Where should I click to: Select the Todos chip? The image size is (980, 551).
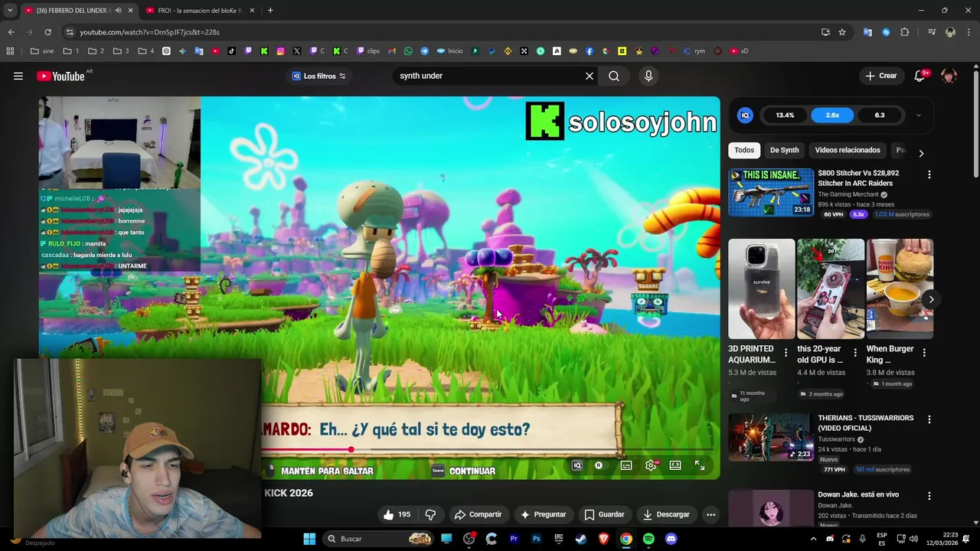pyautogui.click(x=744, y=150)
